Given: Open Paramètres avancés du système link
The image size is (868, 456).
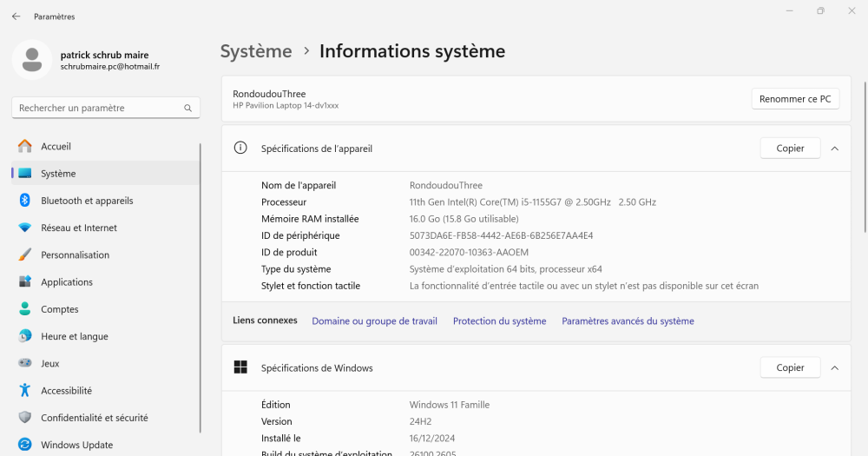Looking at the screenshot, I should click(x=628, y=321).
